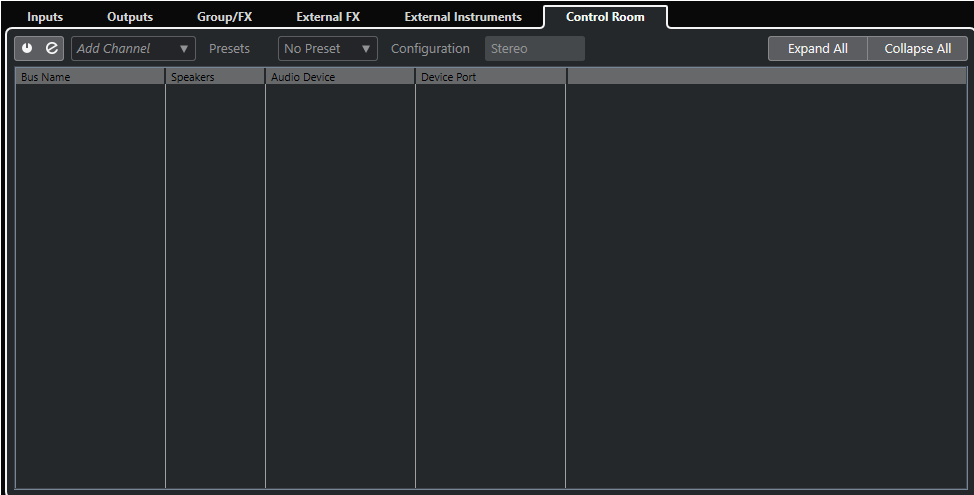This screenshot has height=495, width=974.
Task: Open the No Preset dropdown
Action: (327, 48)
